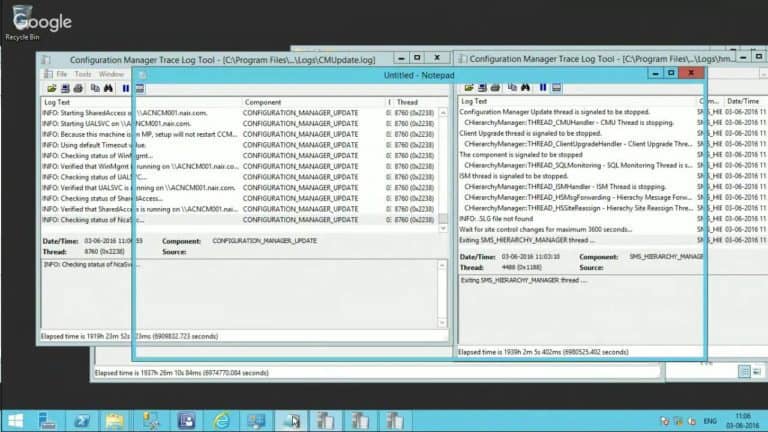Click the active Notepad taskbar button
Screen dimensions: 768x432
[291, 421]
